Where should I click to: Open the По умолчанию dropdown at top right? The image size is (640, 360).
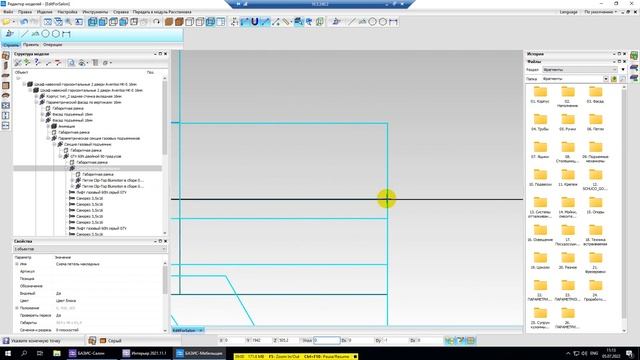[600, 12]
